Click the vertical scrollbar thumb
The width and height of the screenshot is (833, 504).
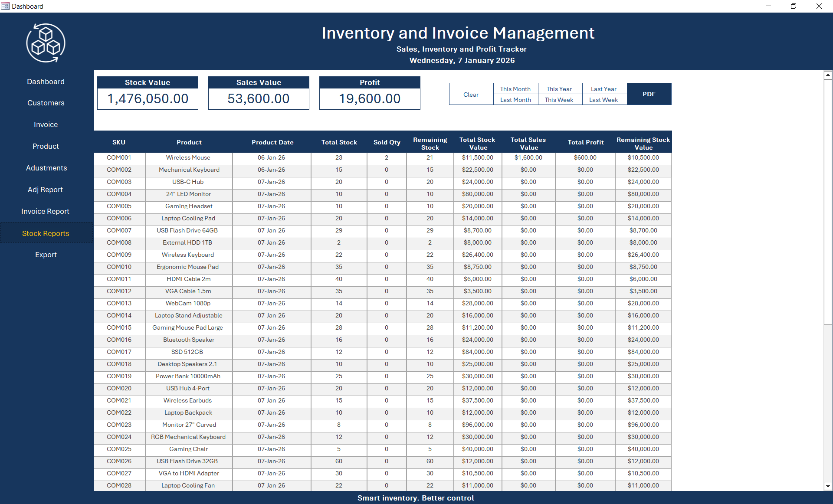[x=828, y=202]
